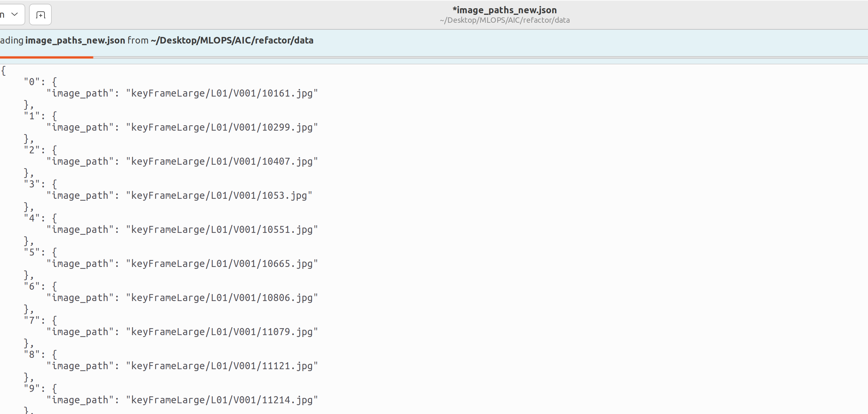Click the "image_path" key under entry "5"

[x=80, y=264]
